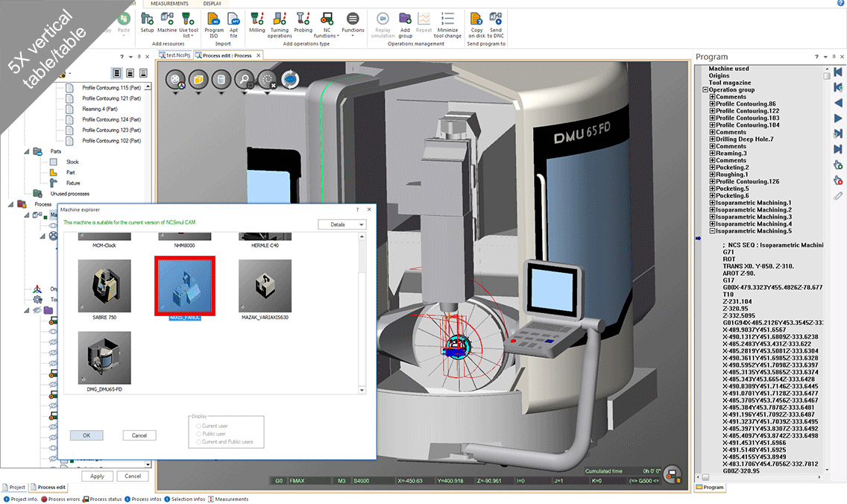
Task: Click the Minimize tool change icon
Action: point(448,19)
